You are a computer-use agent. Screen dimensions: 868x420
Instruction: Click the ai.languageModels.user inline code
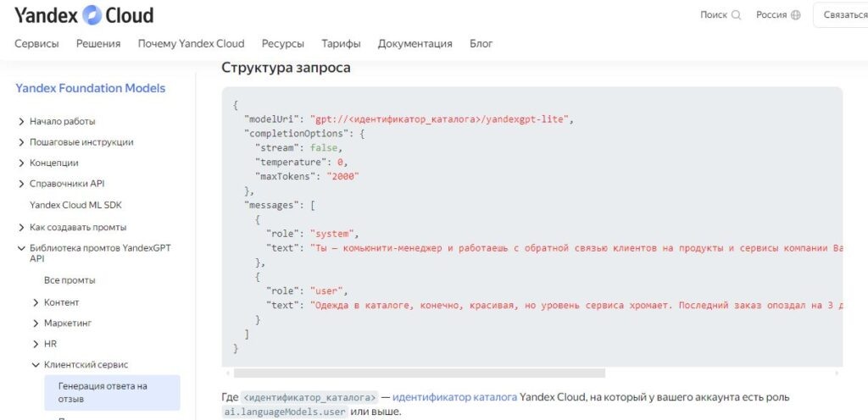pyautogui.click(x=286, y=412)
